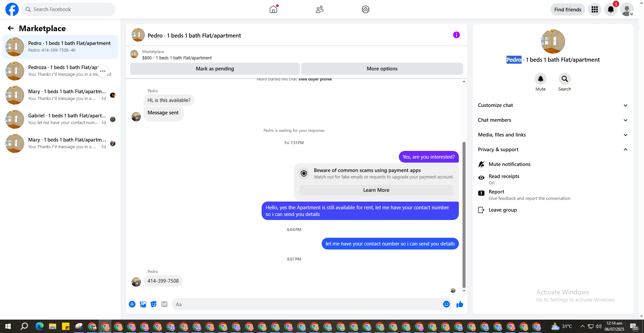Click the Search icon in chat info panel

click(x=565, y=79)
